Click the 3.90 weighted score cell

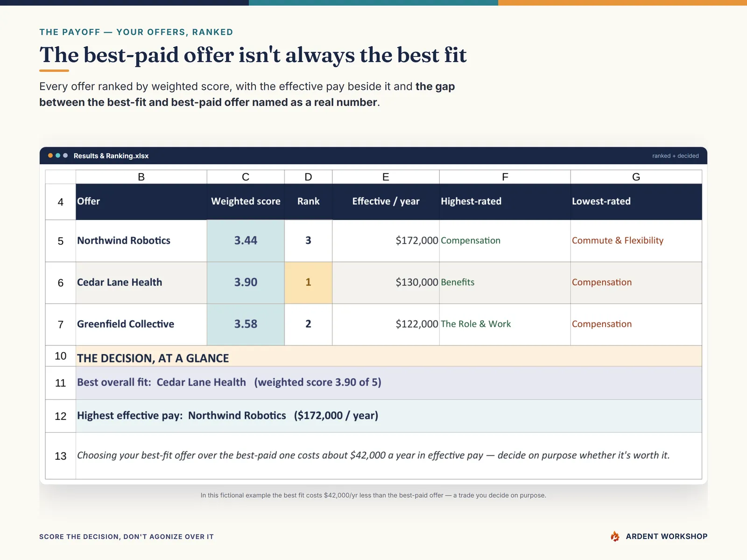pos(246,283)
